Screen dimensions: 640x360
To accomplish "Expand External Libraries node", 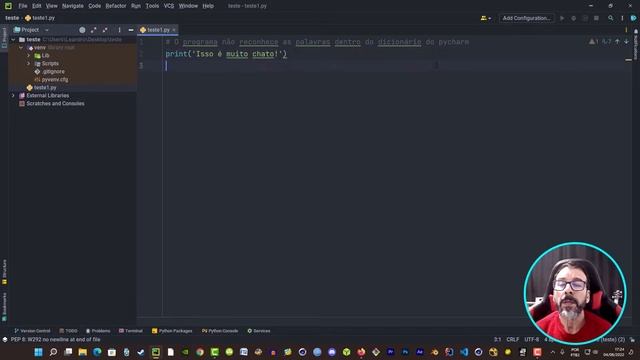I will tap(13, 96).
